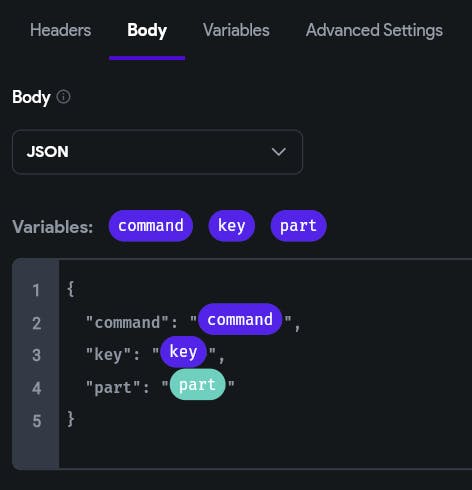
Task: Click the "part" key text on line 4
Action: [x=113, y=388]
